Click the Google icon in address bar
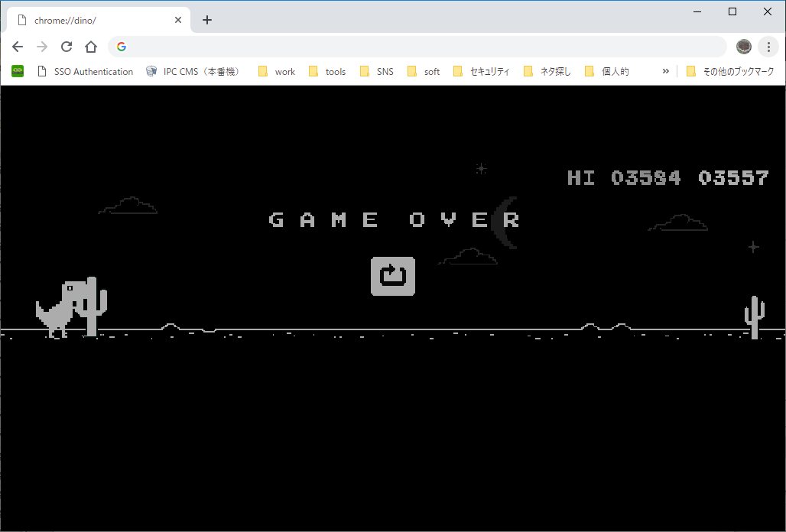786x532 pixels. point(122,47)
